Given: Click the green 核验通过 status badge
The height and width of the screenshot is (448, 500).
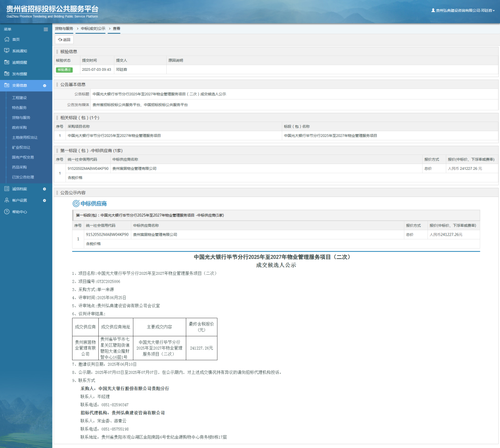Looking at the screenshot, I should [64, 70].
